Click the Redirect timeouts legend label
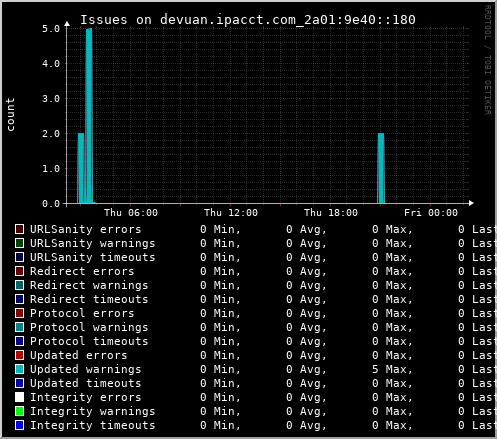The width and height of the screenshot is (497, 439). [89, 299]
